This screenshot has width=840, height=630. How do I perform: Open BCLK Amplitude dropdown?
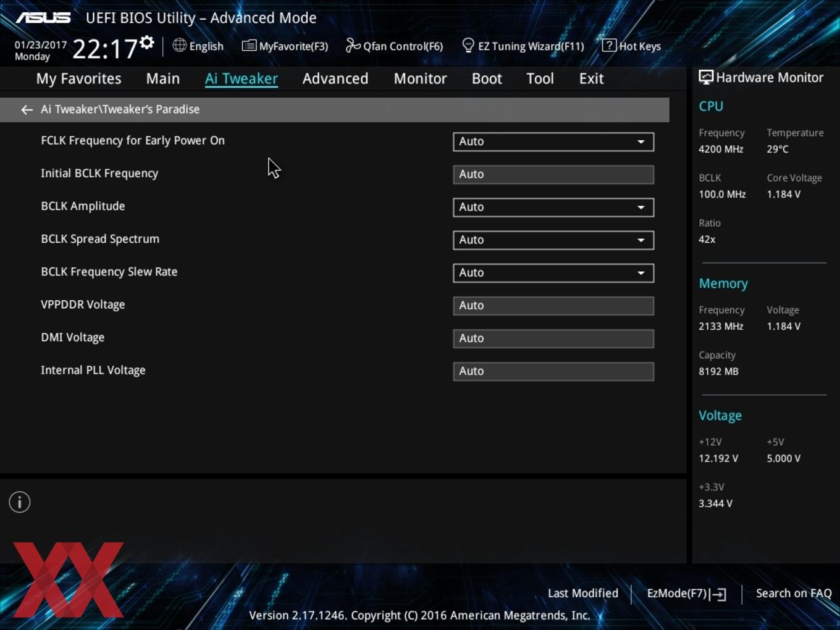click(553, 207)
